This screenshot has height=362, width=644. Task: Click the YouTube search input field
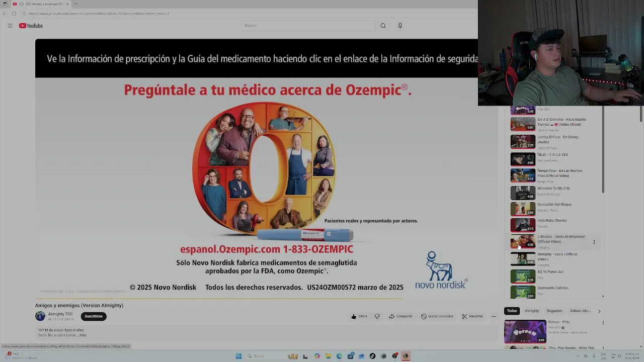pos(309,26)
